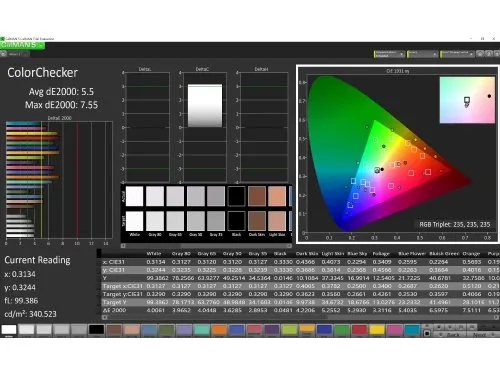Image resolution: width=500 pixels, height=375 pixels.
Task: Click the White column header in data table
Action: point(154,254)
